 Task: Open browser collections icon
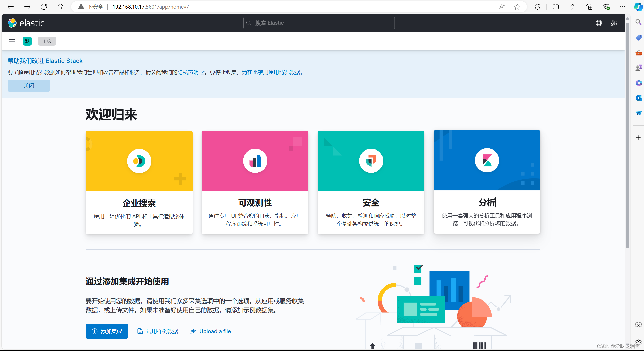tap(589, 7)
